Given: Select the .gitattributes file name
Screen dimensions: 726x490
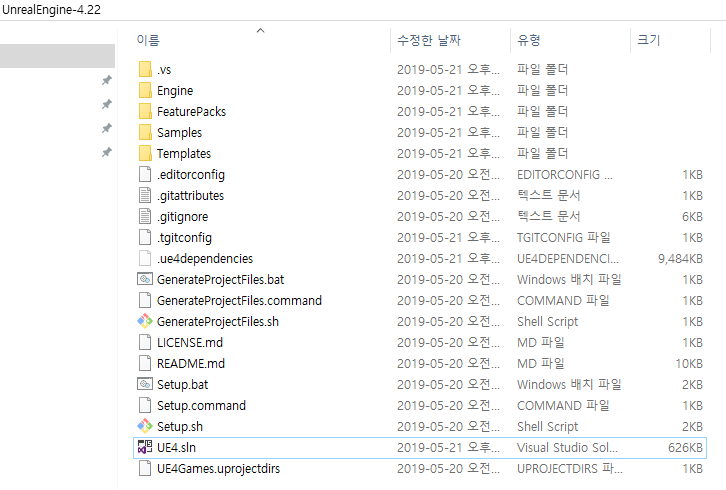Looking at the screenshot, I should (190, 195).
